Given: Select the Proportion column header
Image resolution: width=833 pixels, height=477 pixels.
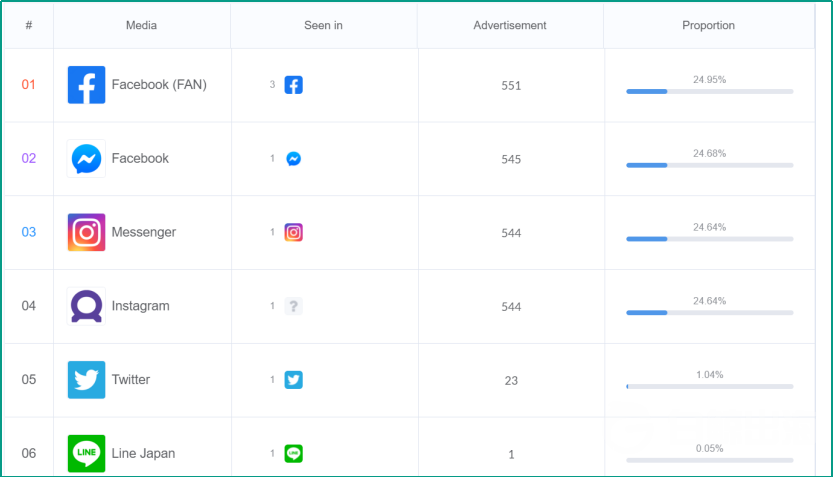Looking at the screenshot, I should (x=708, y=25).
